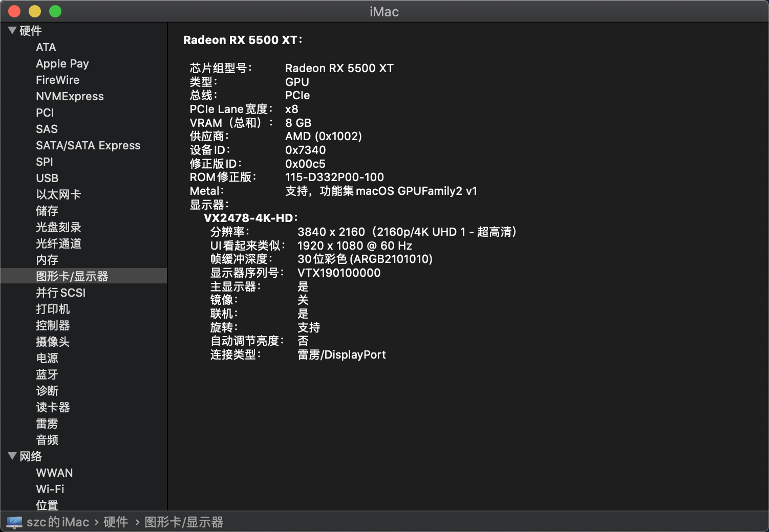
Task: Select 并行 SCSI in the sidebar
Action: tap(61, 293)
